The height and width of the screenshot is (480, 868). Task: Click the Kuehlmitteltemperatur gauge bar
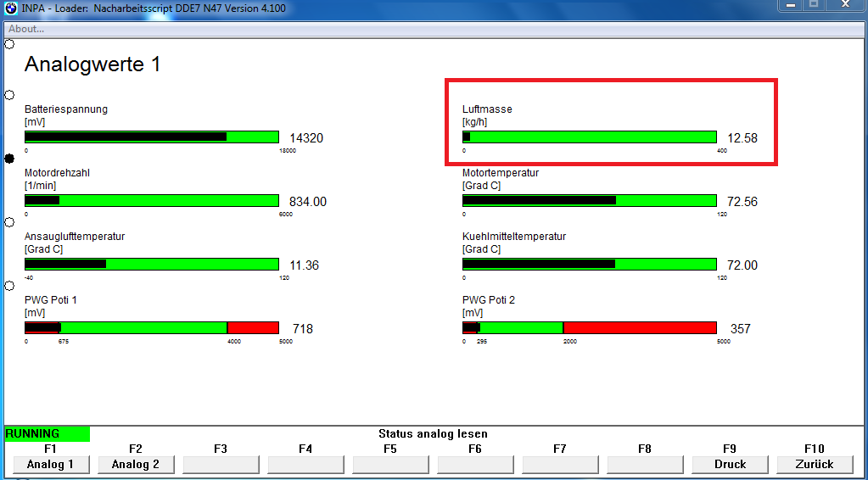click(x=590, y=265)
